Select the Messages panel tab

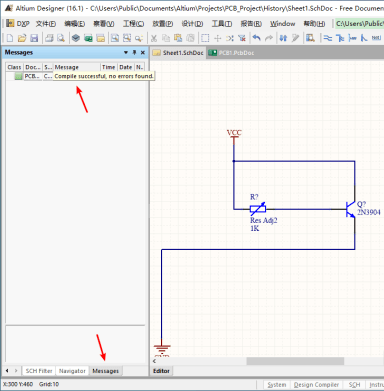pos(105,371)
